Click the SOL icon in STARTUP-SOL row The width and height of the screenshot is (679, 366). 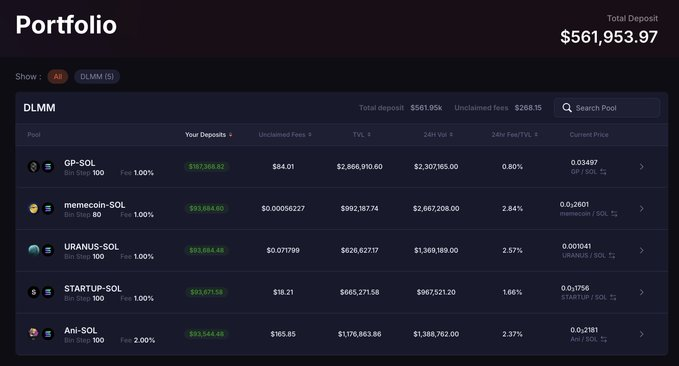pos(48,292)
